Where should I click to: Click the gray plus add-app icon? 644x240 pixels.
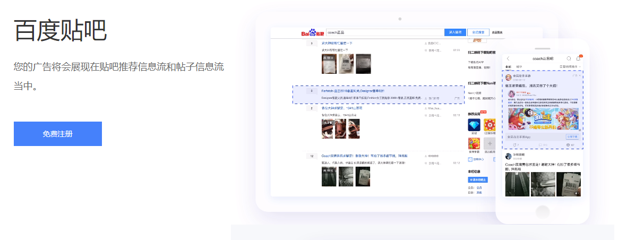pyautogui.click(x=490, y=144)
